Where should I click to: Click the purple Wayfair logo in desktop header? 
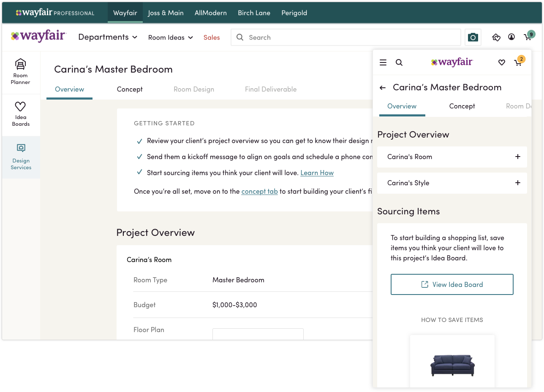point(38,37)
